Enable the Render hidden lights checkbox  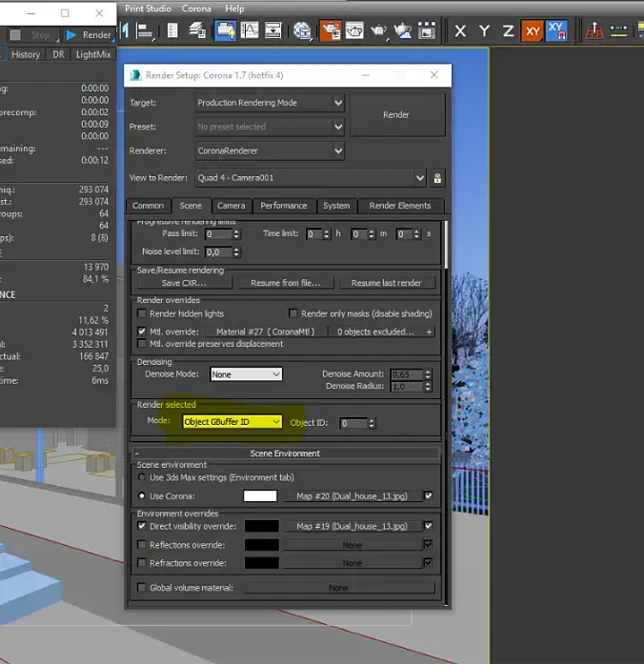coord(143,313)
